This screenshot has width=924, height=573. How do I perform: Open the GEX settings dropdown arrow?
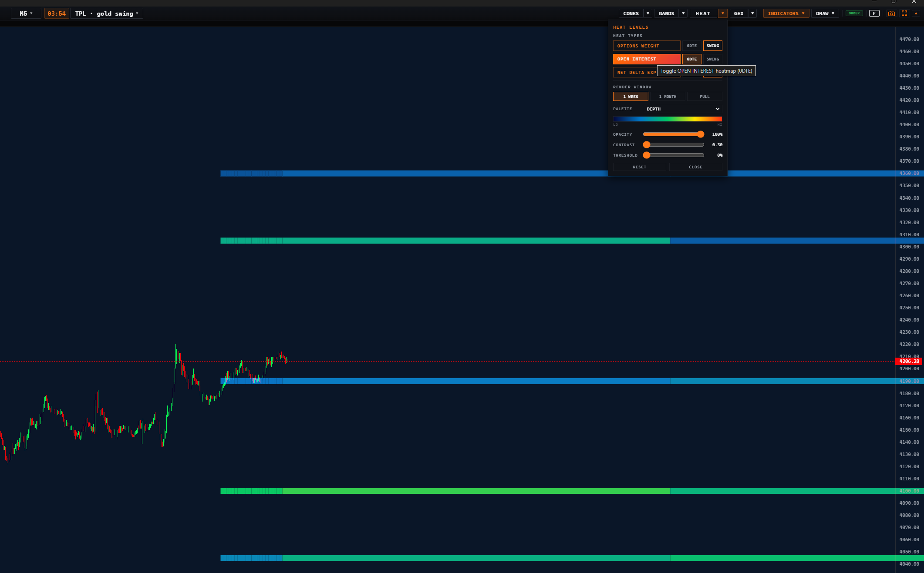pos(752,13)
